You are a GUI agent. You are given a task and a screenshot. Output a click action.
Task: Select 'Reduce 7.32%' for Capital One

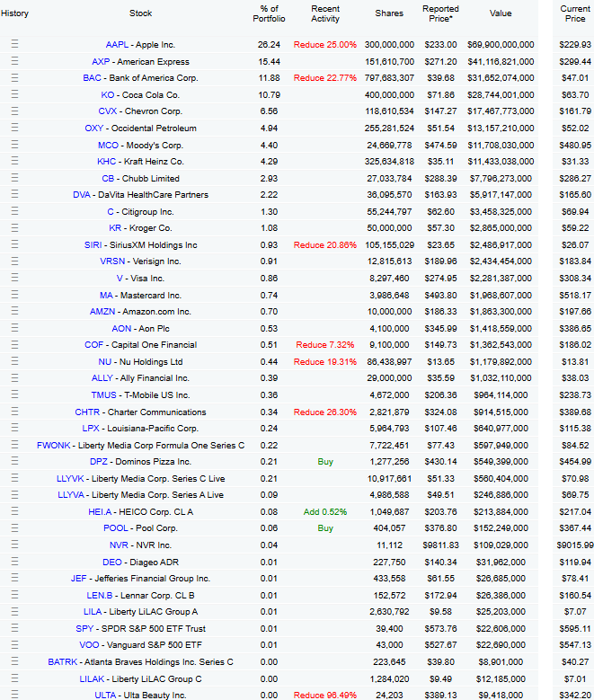tap(325, 345)
